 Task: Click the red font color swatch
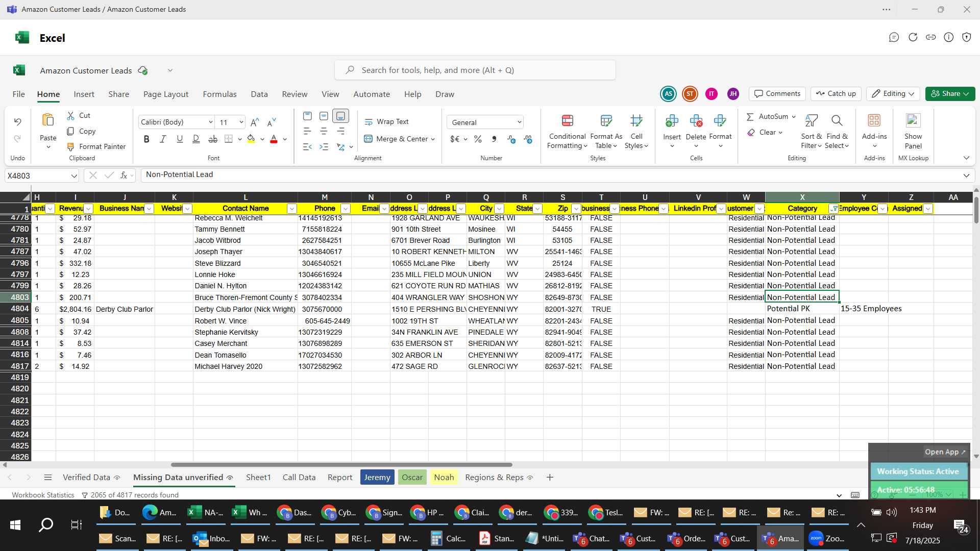274,139
